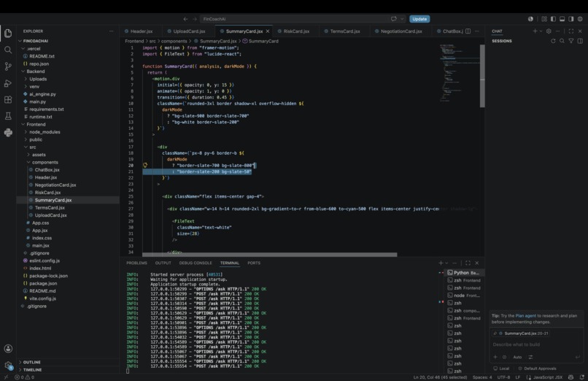Open the Search view in activity bar
This screenshot has height=381, width=588.
[x=8, y=50]
